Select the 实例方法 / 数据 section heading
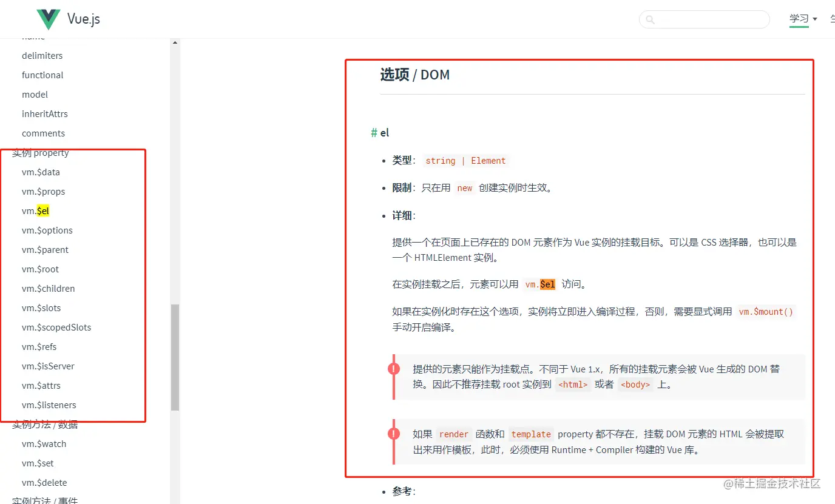Viewport: 835px width, 504px height. click(x=45, y=425)
